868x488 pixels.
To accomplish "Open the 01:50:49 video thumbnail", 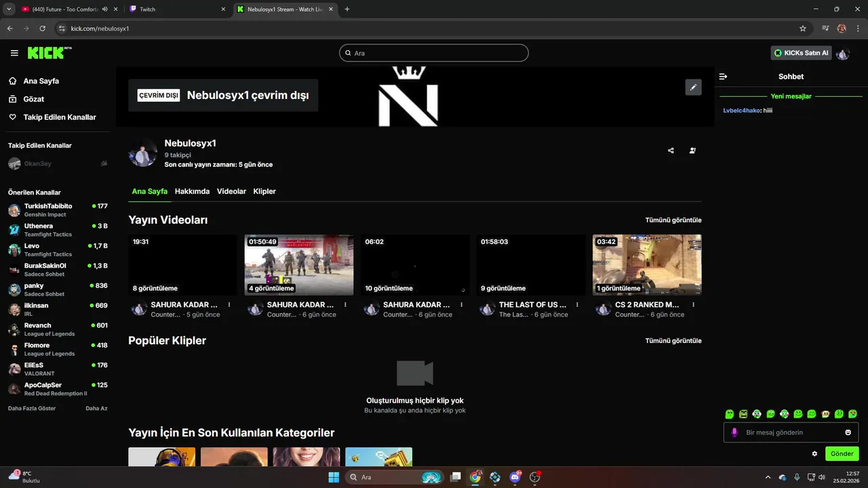I will point(299,265).
